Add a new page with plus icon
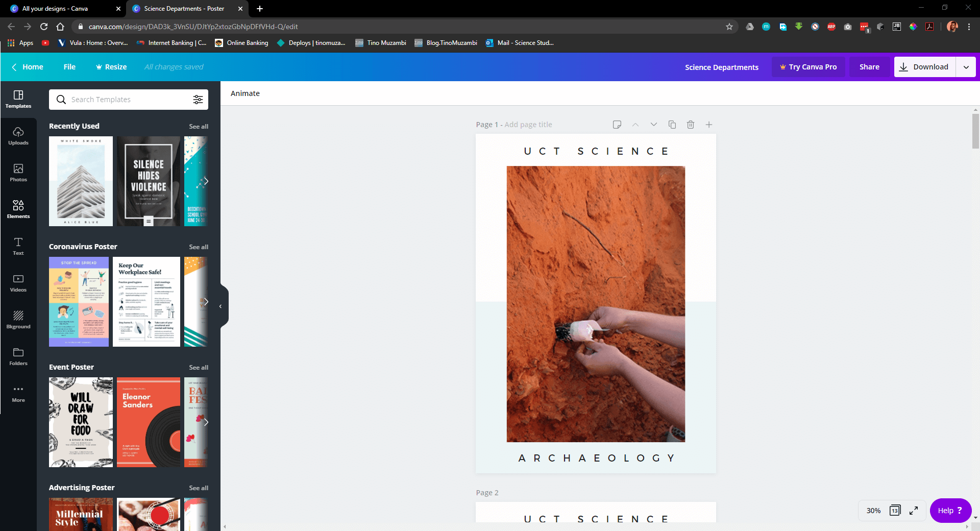The height and width of the screenshot is (531, 980). pyautogui.click(x=709, y=125)
